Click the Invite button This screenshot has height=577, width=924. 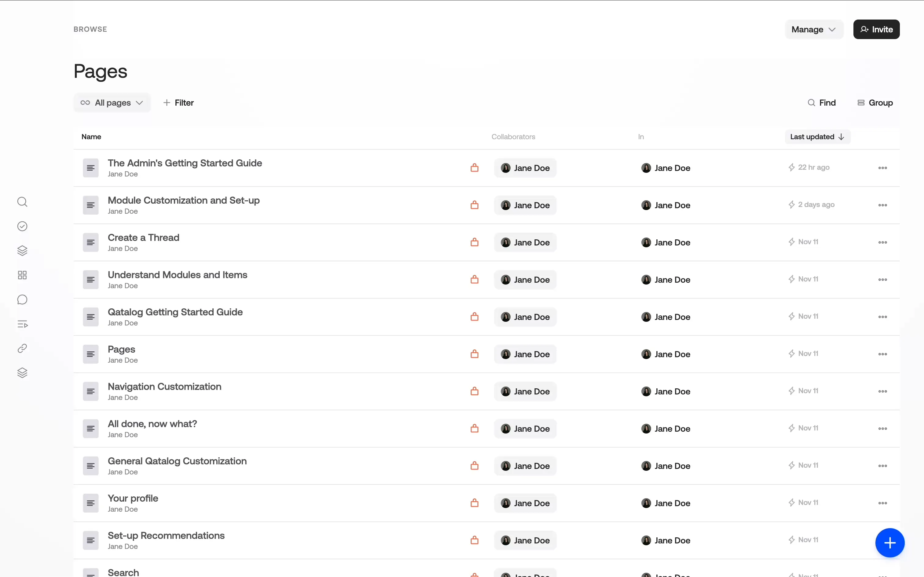click(876, 29)
